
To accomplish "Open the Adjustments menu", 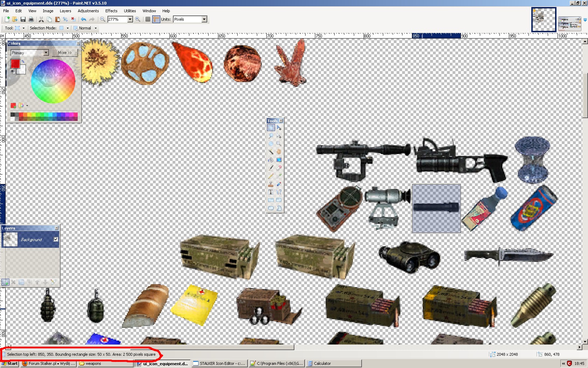I will [88, 11].
